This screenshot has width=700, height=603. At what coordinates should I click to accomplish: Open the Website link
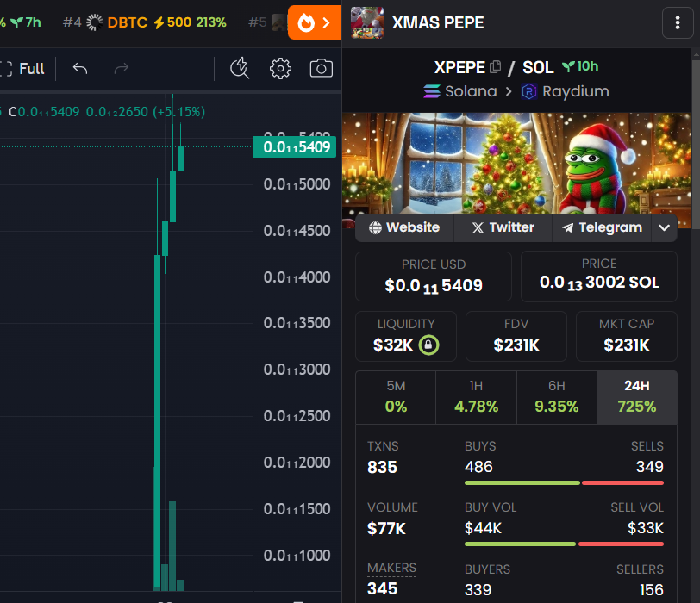404,227
